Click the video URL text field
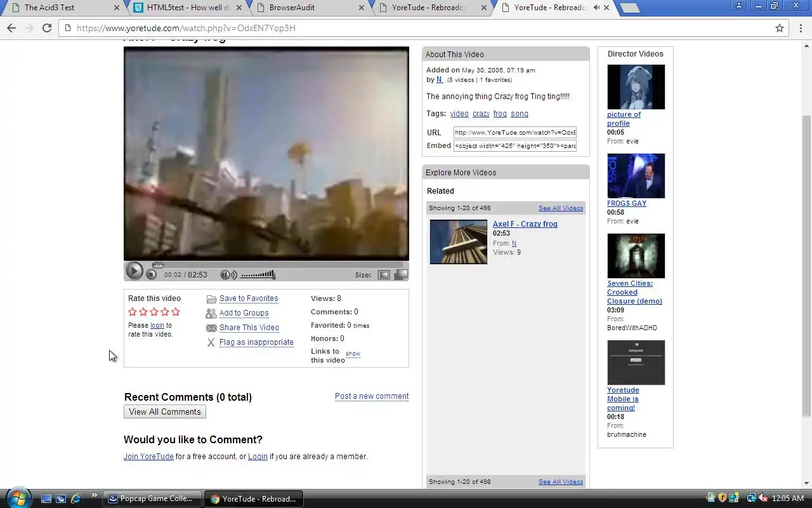Screen dimensions: 812x508 pos(515,133)
